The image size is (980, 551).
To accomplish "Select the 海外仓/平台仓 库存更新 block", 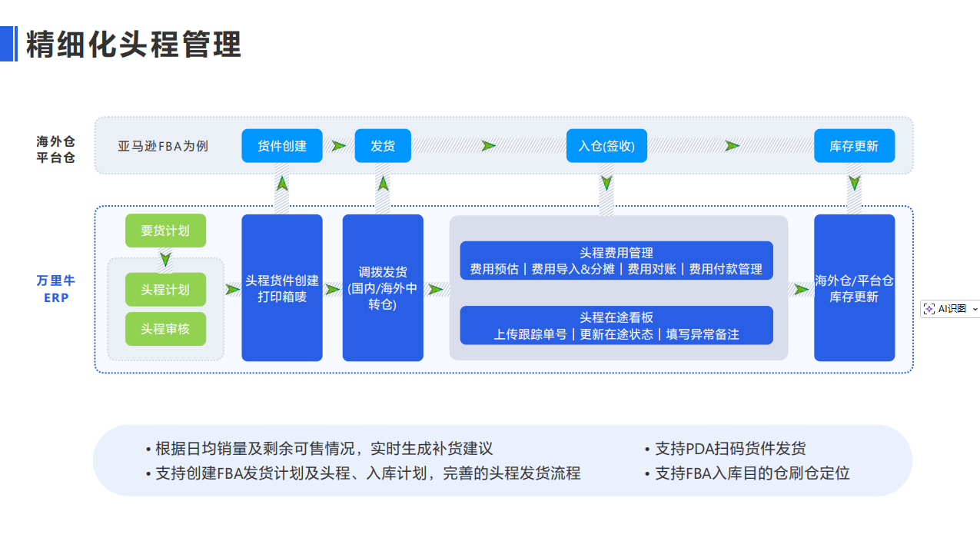I will point(854,288).
